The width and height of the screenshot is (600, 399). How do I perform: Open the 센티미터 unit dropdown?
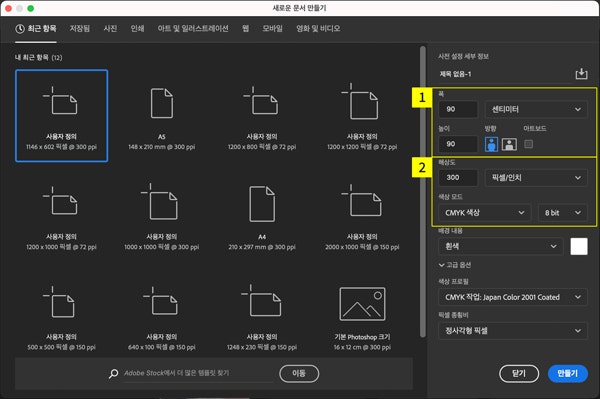536,109
